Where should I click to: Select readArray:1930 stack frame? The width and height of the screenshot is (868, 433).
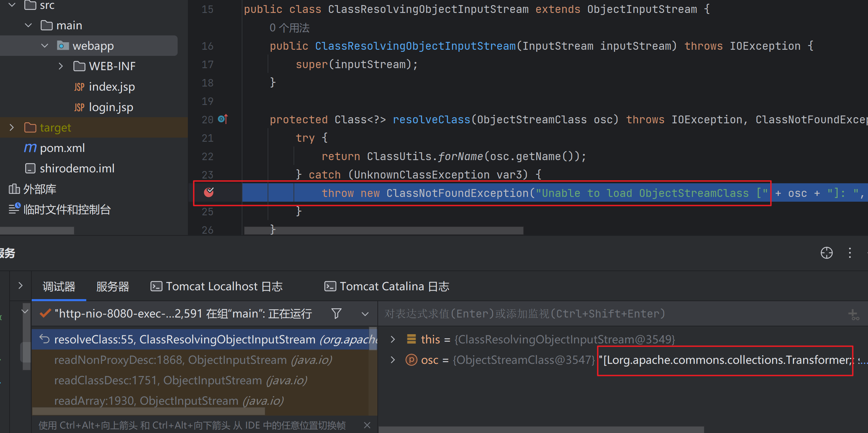click(204, 401)
